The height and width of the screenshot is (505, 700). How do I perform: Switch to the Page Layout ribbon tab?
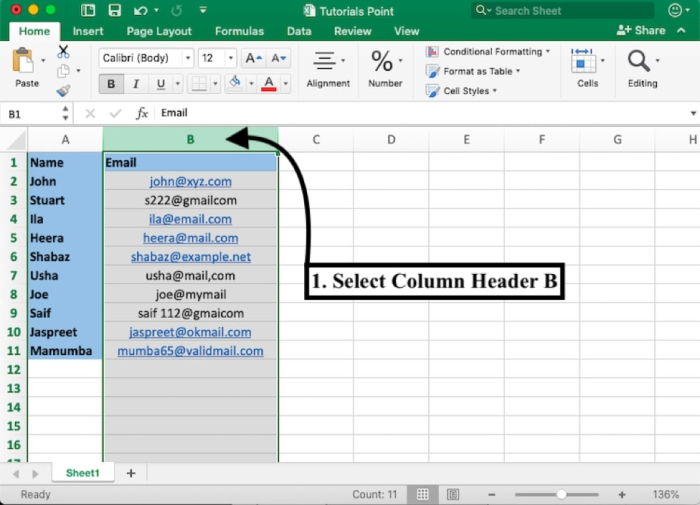click(x=160, y=31)
